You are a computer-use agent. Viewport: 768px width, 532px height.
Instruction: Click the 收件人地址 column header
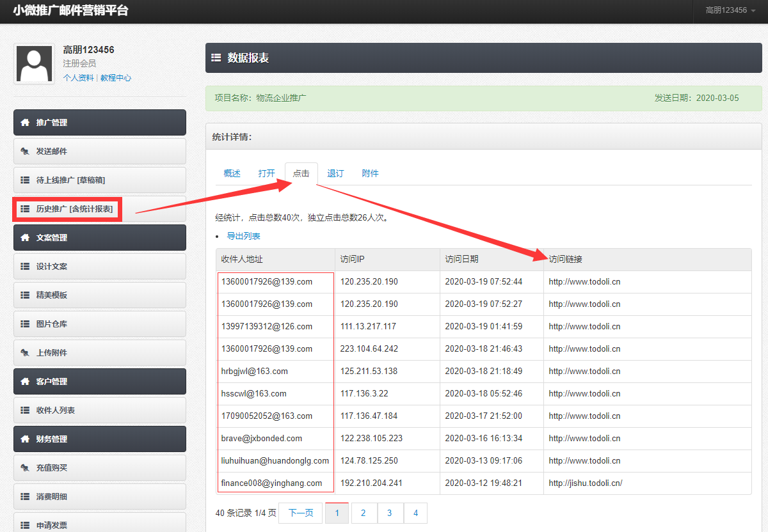tap(276, 260)
